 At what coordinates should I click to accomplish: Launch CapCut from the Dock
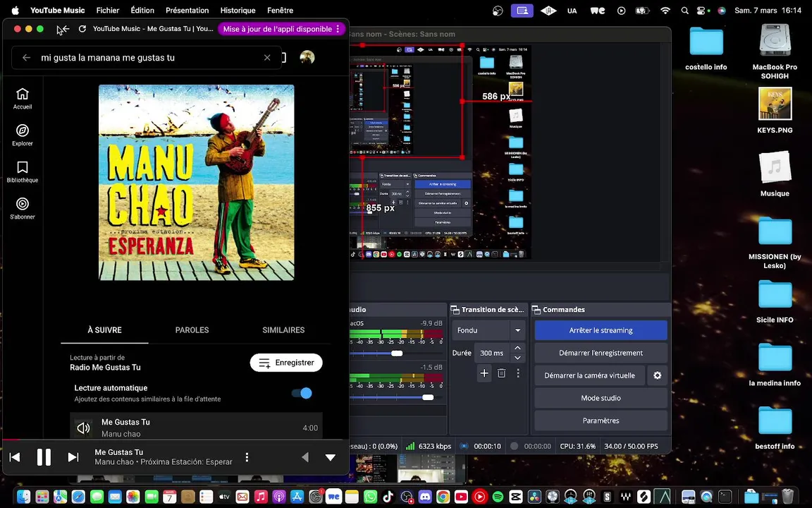click(516, 497)
